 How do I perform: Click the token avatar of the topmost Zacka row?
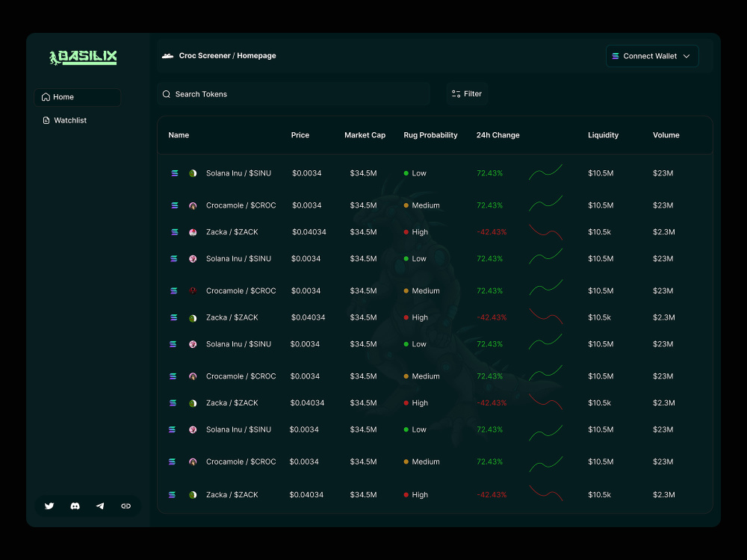click(193, 232)
